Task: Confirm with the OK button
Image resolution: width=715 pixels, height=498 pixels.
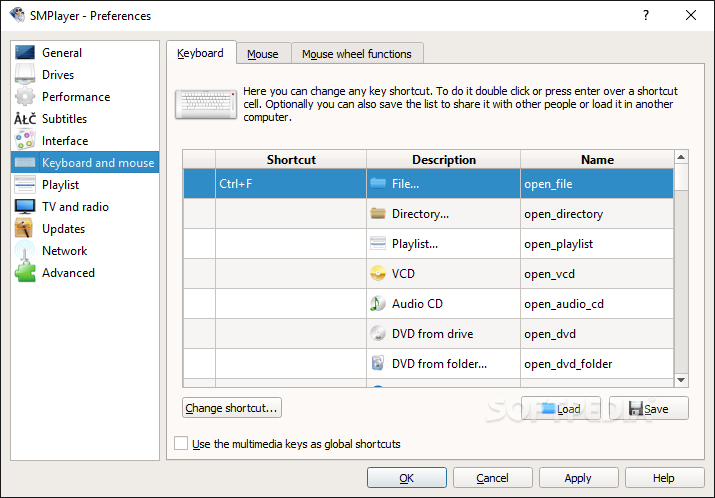Action: point(407,477)
